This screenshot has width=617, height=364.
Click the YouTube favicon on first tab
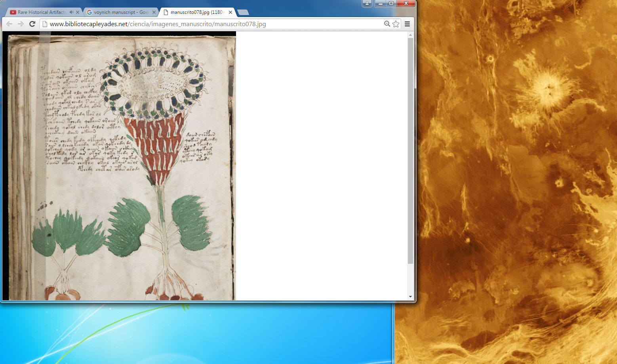[x=13, y=12]
